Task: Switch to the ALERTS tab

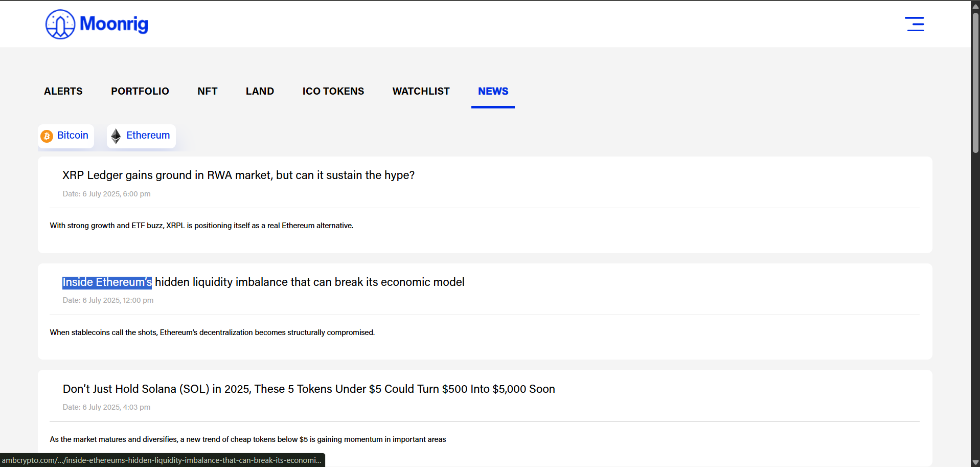Action: click(63, 91)
